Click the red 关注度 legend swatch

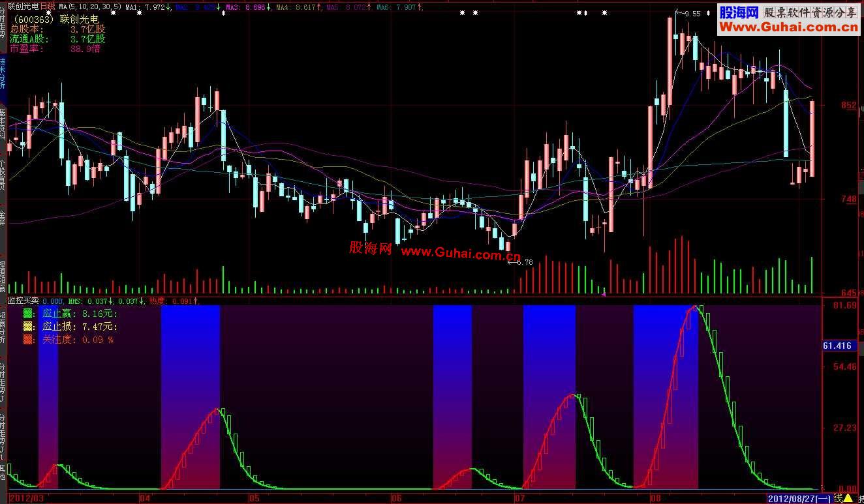[27, 340]
